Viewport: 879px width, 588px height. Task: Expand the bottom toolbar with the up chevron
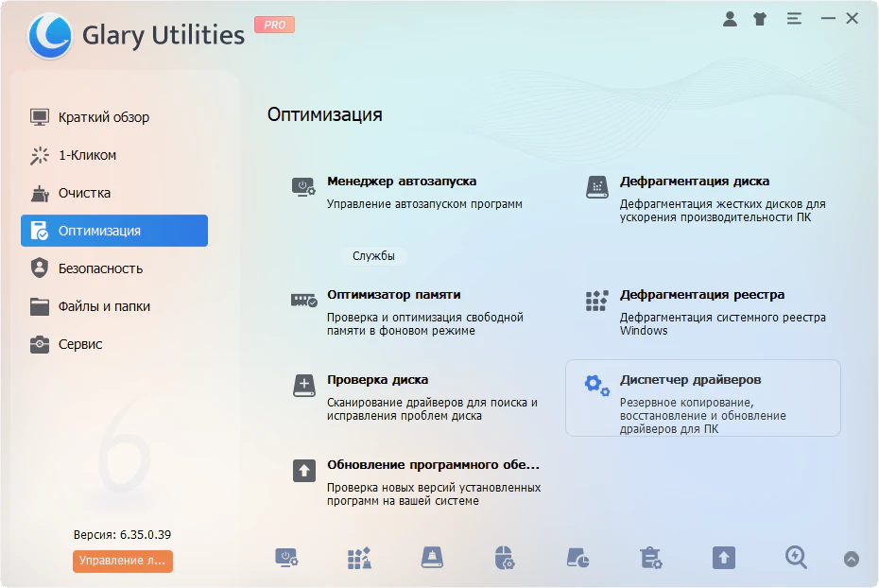[851, 559]
